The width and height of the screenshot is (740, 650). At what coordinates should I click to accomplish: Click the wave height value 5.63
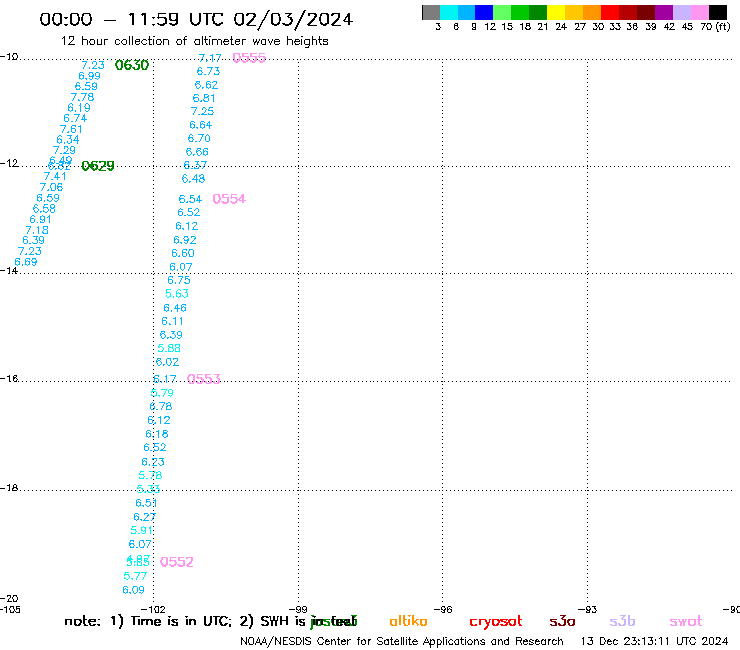tap(177, 294)
